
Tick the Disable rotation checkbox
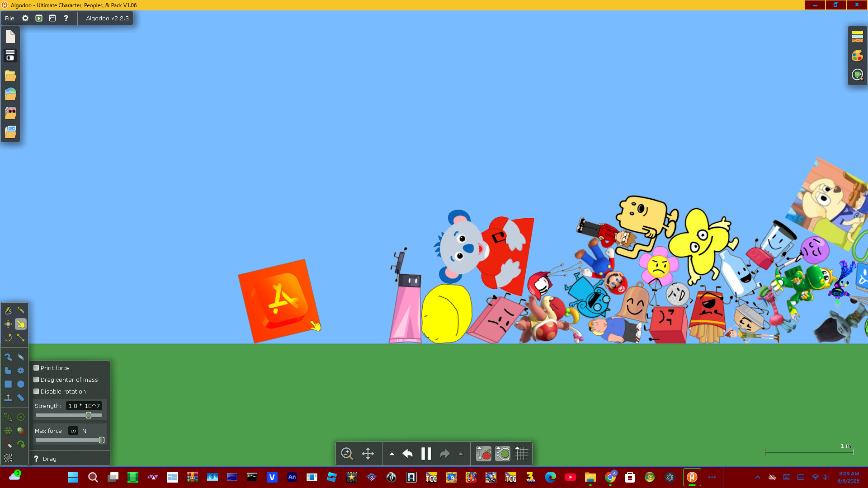(x=36, y=391)
